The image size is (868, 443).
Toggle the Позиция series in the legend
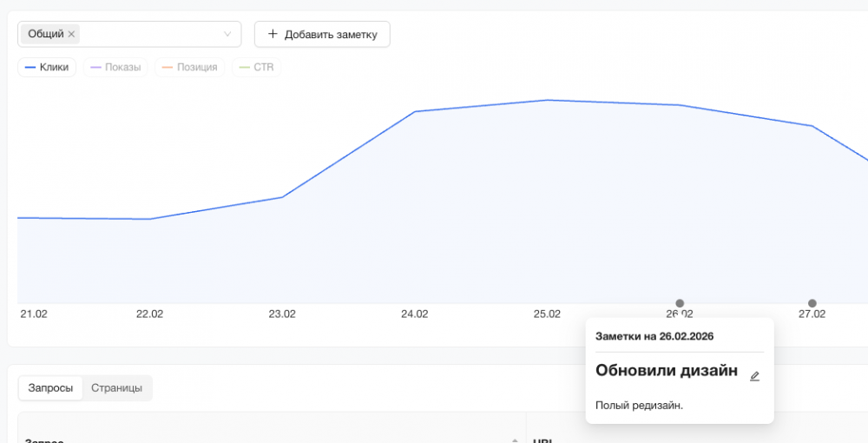[x=189, y=67]
